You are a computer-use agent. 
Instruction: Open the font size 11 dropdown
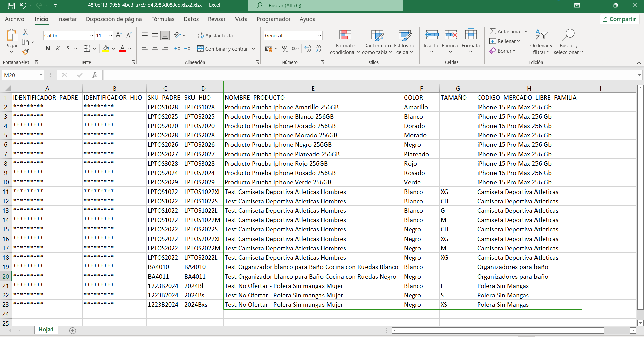coord(111,35)
